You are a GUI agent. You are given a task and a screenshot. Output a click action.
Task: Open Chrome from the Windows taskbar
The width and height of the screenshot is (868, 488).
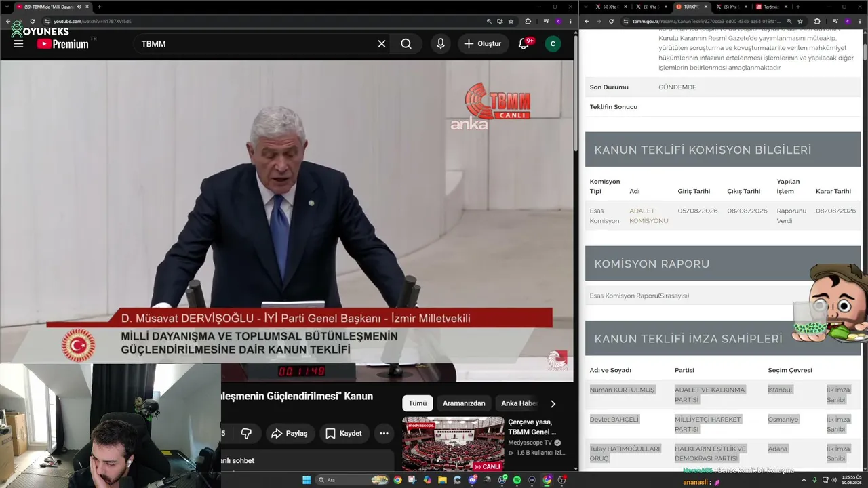tap(397, 480)
